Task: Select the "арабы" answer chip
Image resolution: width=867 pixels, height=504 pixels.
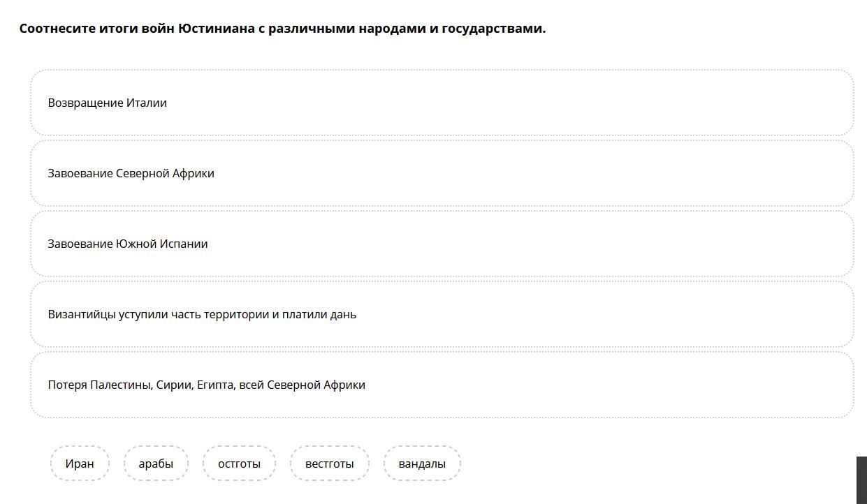Action: 156,464
